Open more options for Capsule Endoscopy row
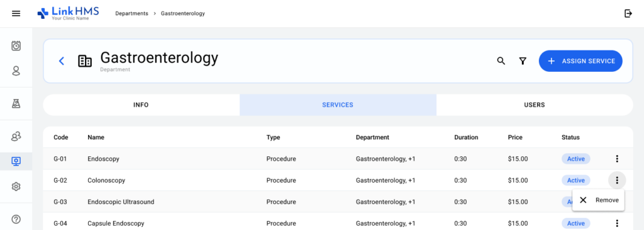The image size is (644, 230). [x=617, y=223]
